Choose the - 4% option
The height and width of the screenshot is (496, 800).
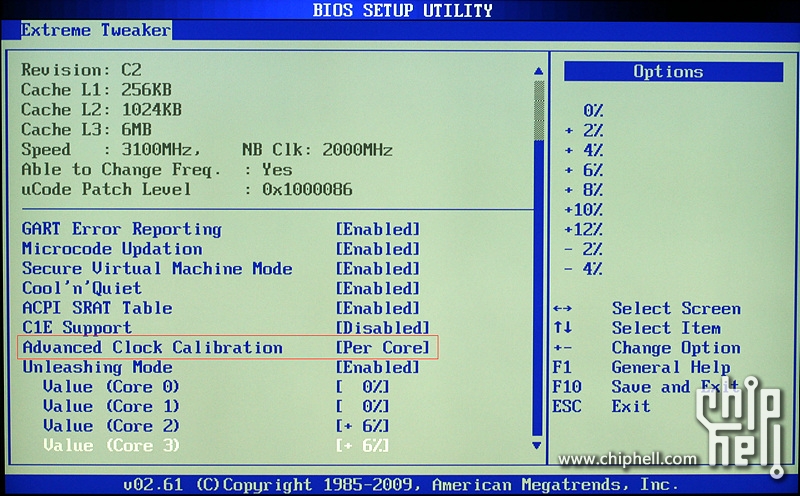point(584,269)
